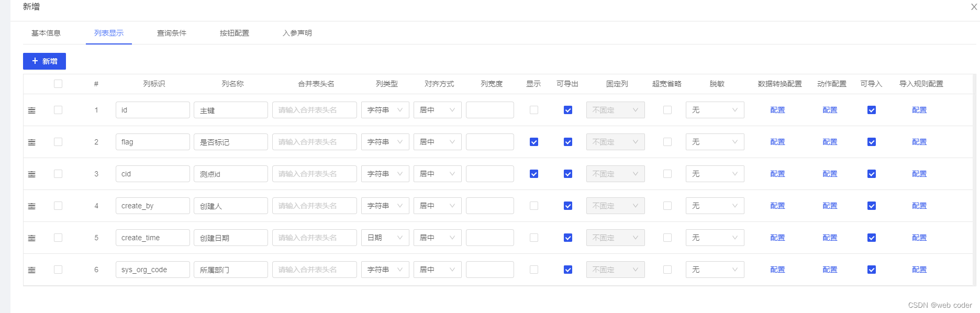Open the 查询条件 tab

(172, 33)
